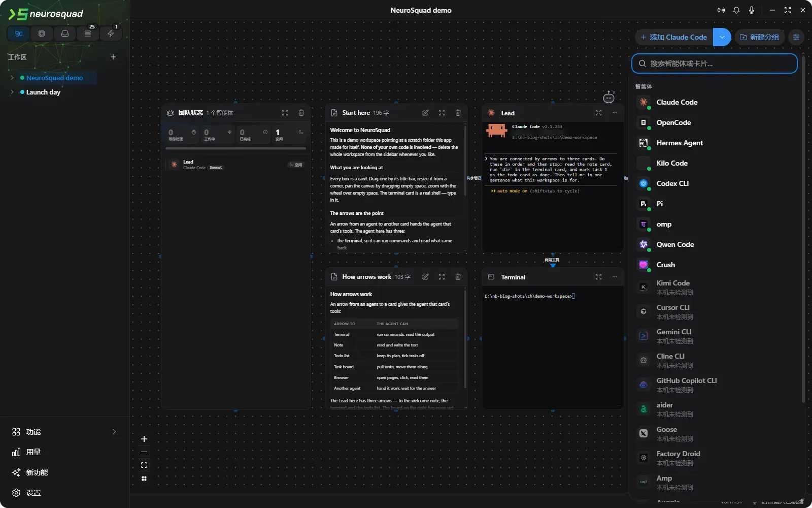Maximize the 团队状态 card
812x508 pixels.
[x=285, y=113]
